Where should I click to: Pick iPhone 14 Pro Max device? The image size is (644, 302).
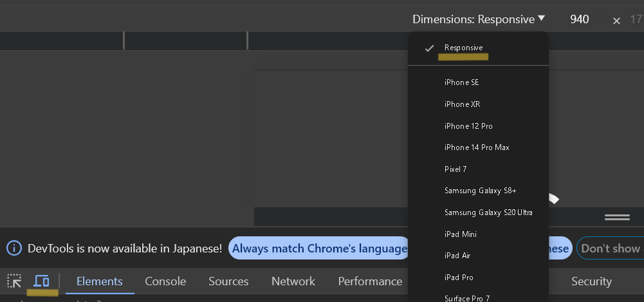coord(478,147)
